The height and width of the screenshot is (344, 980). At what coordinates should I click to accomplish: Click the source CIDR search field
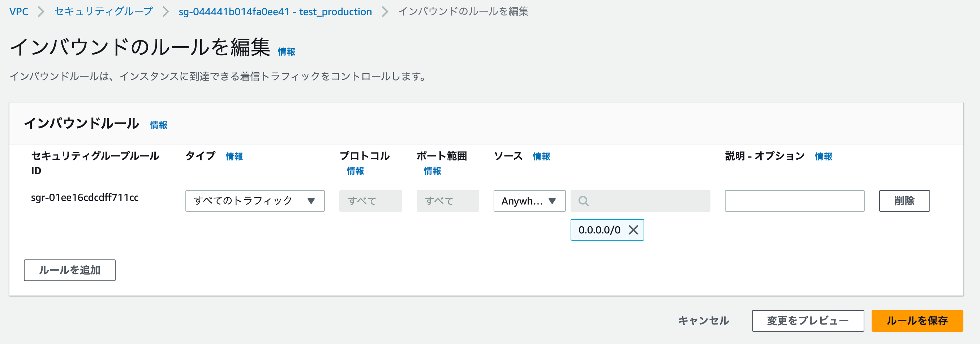pyautogui.click(x=647, y=201)
